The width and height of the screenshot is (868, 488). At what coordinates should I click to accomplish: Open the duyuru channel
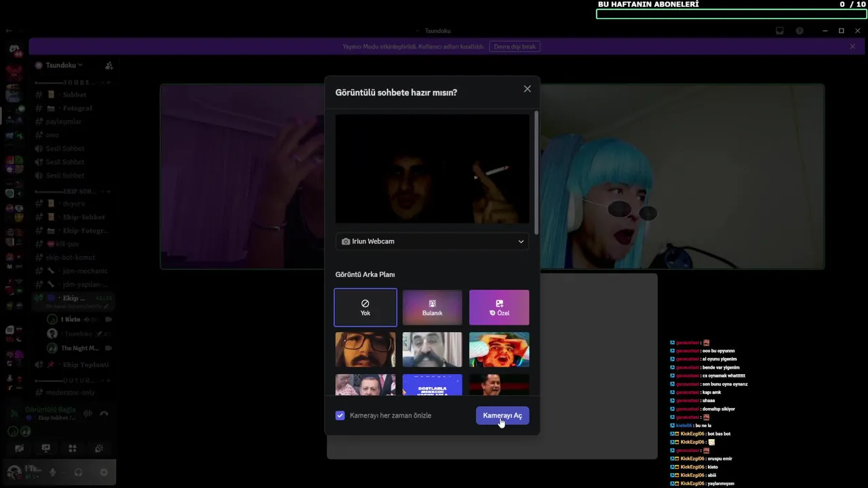74,203
